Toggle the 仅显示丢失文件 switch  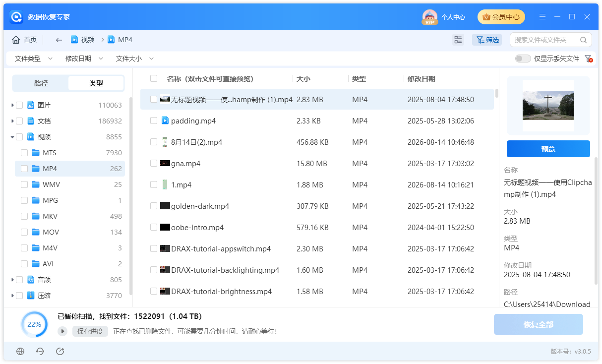coord(523,59)
